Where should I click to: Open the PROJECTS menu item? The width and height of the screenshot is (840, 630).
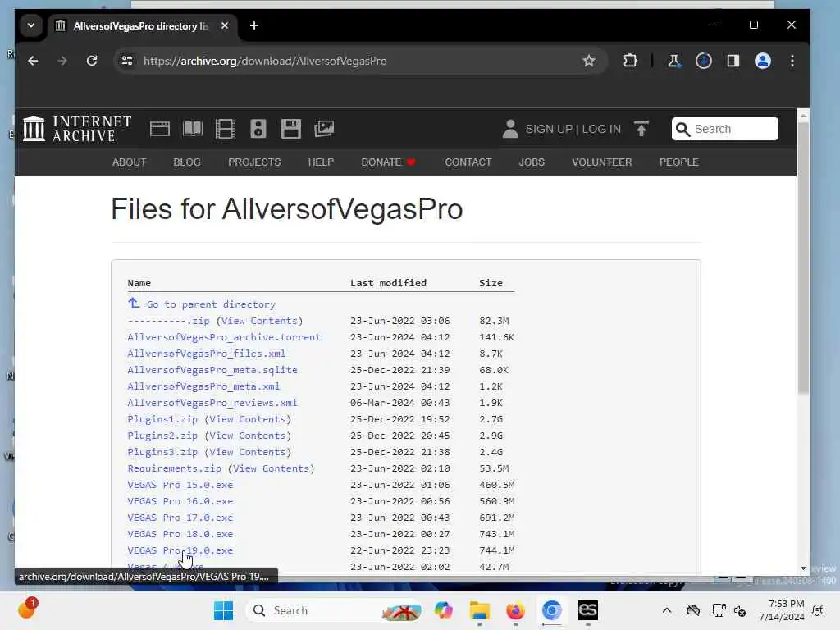(254, 162)
